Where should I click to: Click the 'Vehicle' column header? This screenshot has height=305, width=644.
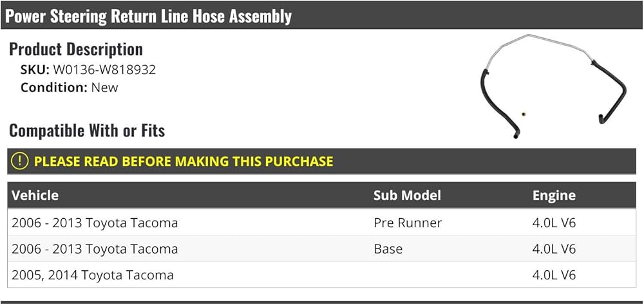point(35,196)
